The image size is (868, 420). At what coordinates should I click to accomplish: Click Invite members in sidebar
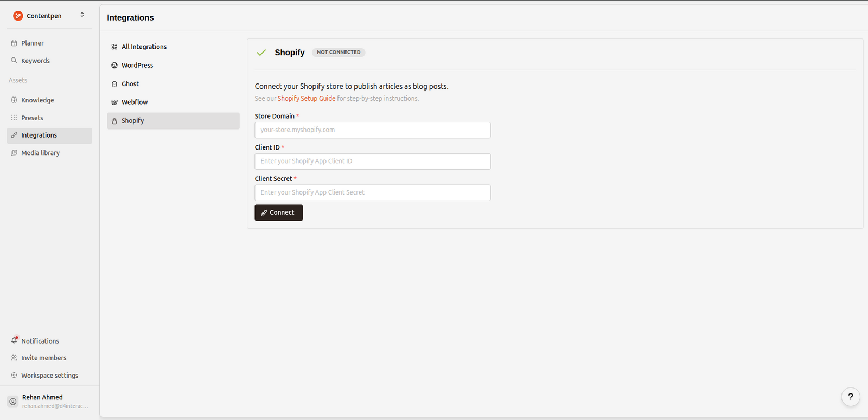pos(43,358)
